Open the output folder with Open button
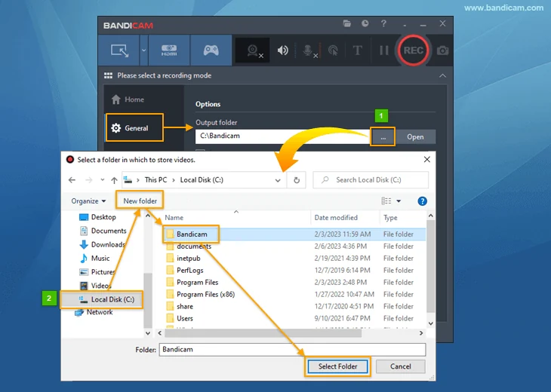This screenshot has height=392, width=551. pyautogui.click(x=415, y=137)
